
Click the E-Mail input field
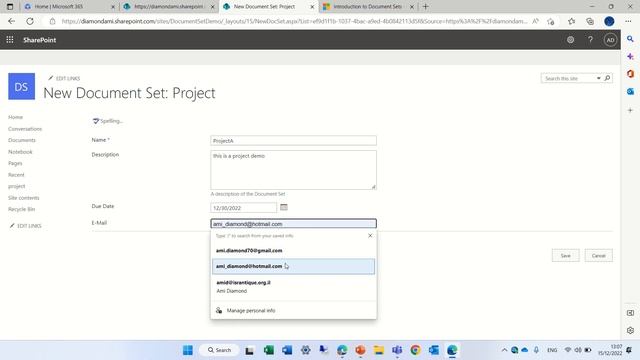293,224
